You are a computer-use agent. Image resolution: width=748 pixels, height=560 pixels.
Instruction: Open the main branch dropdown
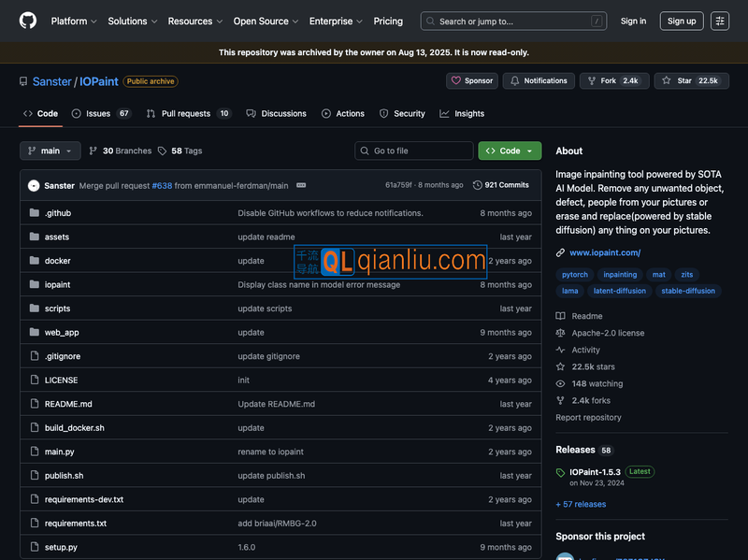[x=50, y=151]
